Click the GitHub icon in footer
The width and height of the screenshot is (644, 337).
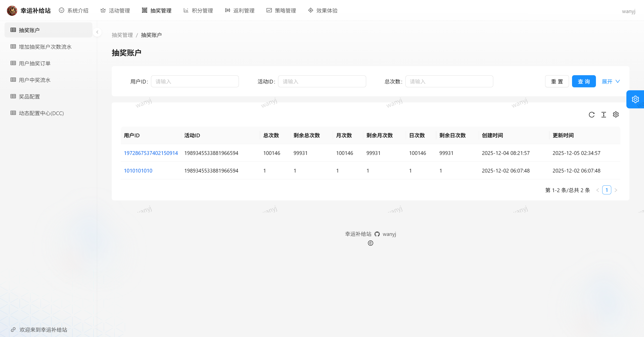(377, 234)
